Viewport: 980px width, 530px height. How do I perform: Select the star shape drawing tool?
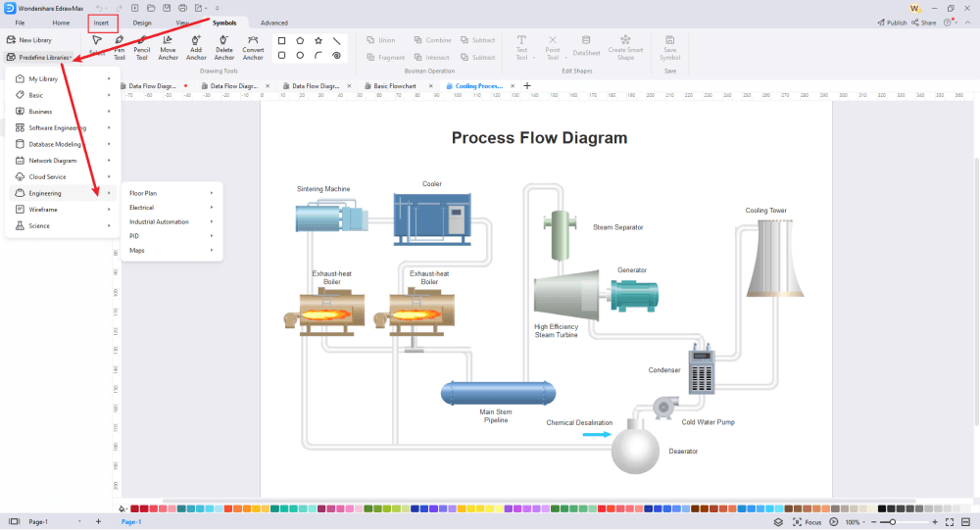pyautogui.click(x=318, y=41)
